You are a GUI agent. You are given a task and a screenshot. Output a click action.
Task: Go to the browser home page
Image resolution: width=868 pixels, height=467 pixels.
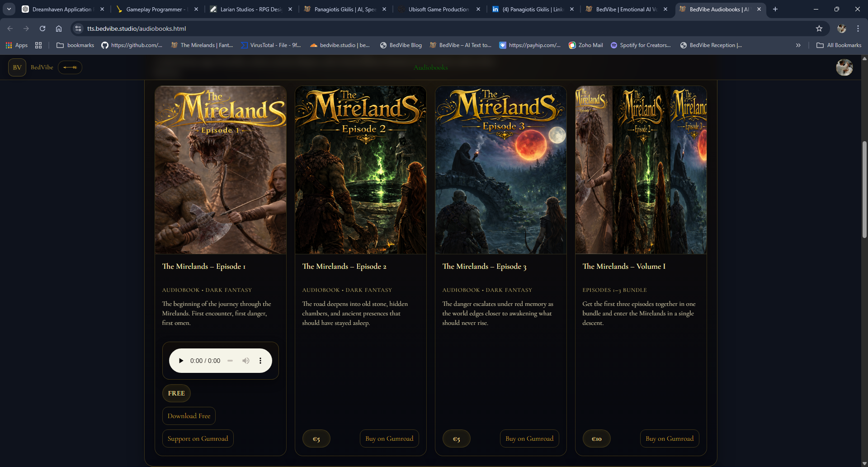[59, 29]
